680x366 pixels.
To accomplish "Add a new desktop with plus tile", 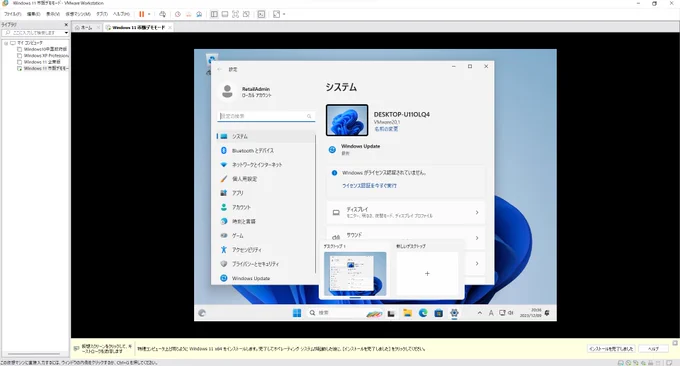I will coord(427,274).
